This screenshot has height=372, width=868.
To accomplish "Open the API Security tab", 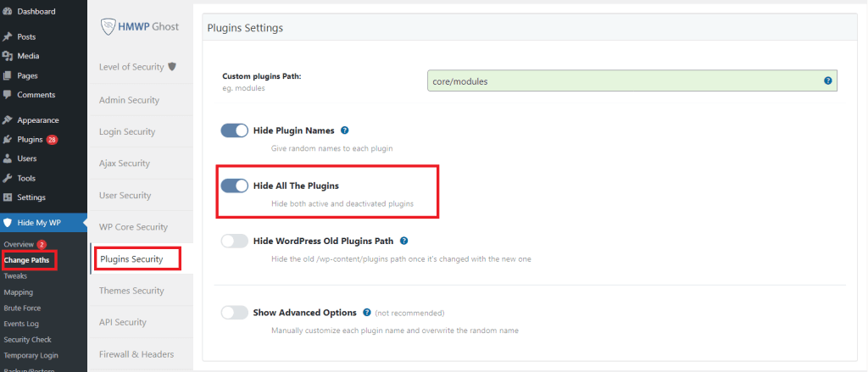I will (141, 322).
